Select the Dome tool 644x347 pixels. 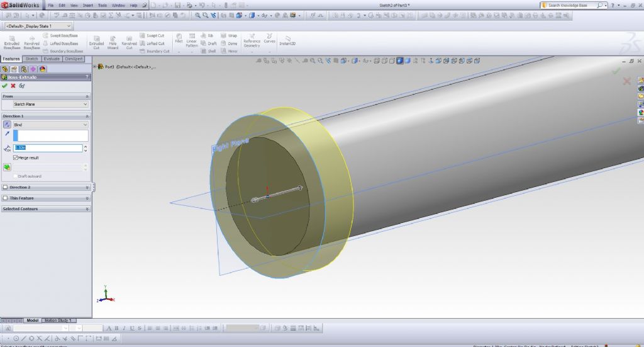[x=229, y=43]
